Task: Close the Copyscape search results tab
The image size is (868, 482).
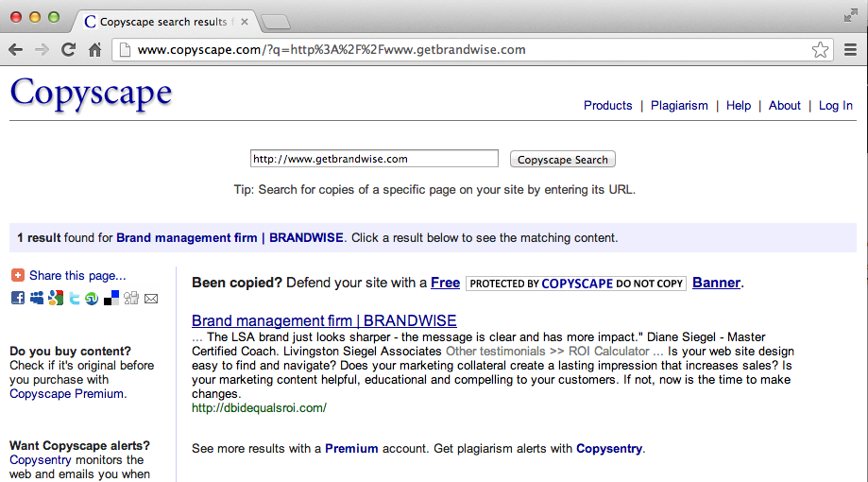Action: click(x=244, y=22)
